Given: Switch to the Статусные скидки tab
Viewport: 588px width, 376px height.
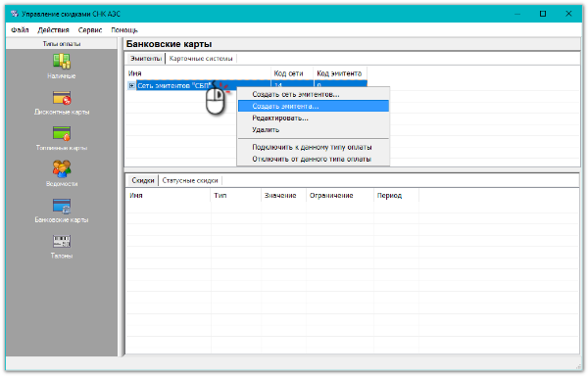Looking at the screenshot, I should click(x=190, y=180).
